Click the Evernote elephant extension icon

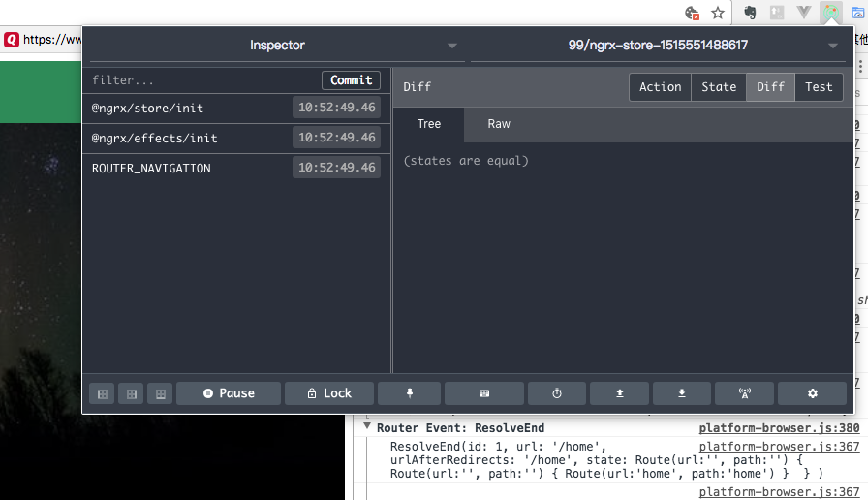coord(750,13)
